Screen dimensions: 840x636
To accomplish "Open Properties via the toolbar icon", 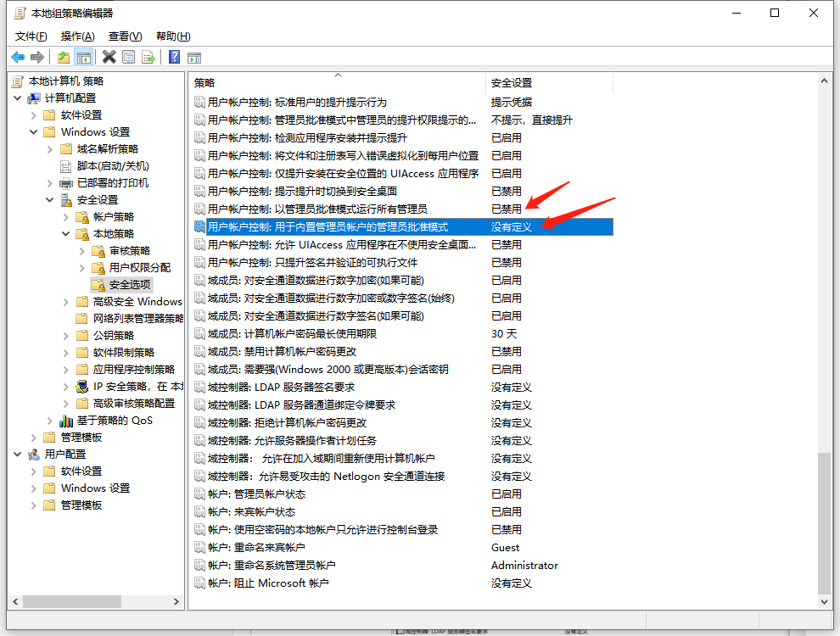I will pos(128,57).
